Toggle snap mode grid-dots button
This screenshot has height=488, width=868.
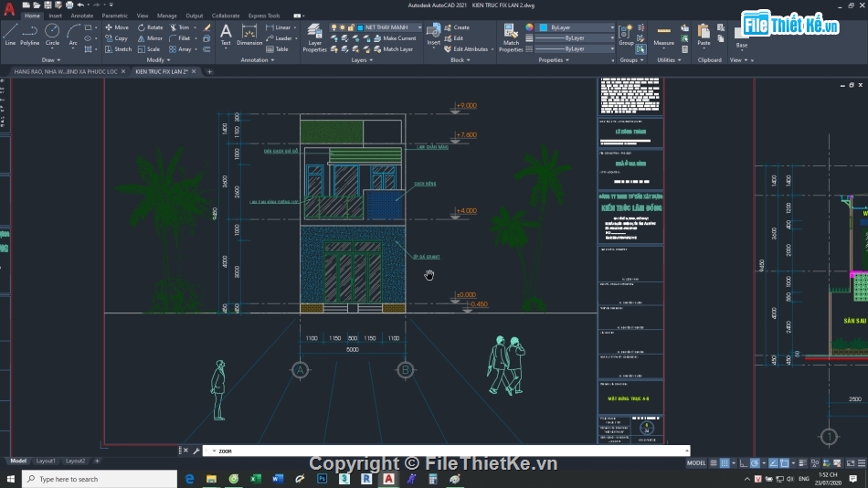724,463
